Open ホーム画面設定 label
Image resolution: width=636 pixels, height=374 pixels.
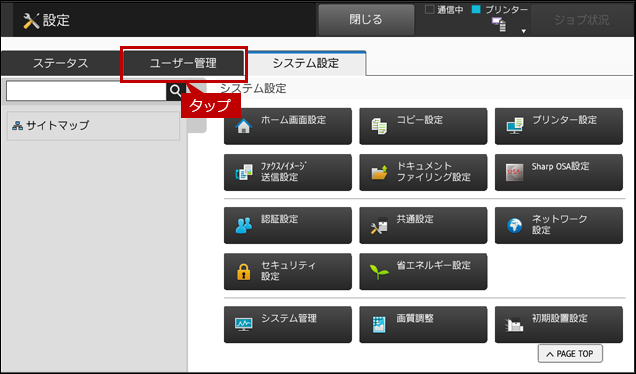tap(294, 120)
